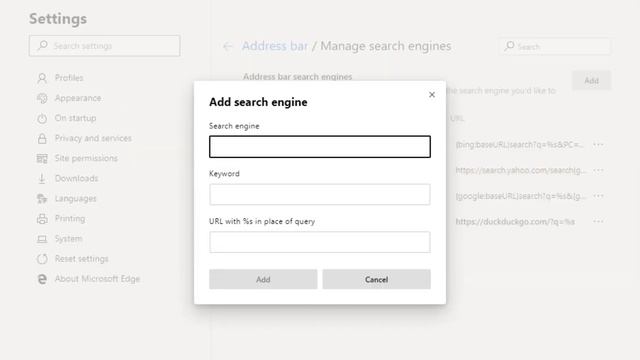Open Downloads settings
The height and width of the screenshot is (360, 640).
pos(76,178)
